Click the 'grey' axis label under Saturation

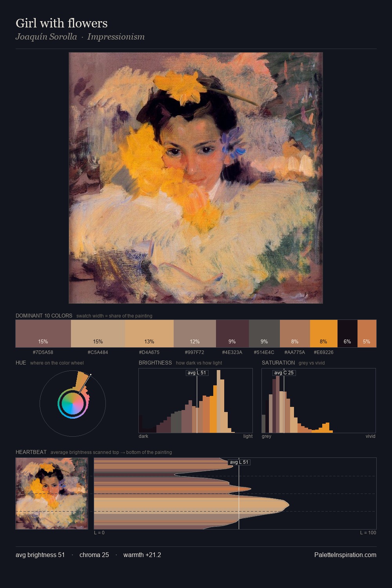[267, 436]
